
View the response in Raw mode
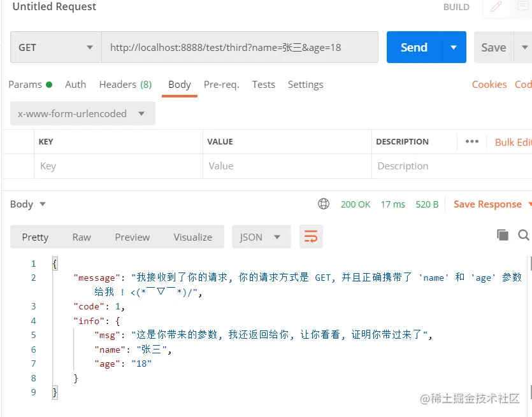[x=81, y=236]
